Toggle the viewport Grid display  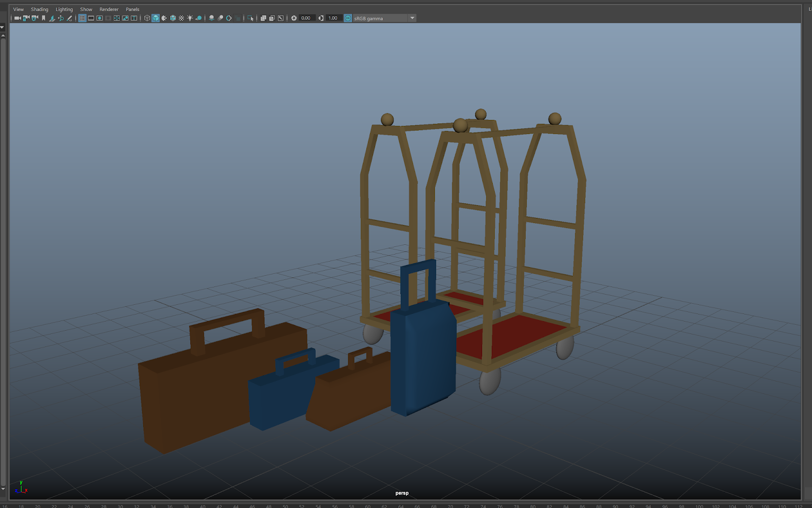pos(82,18)
